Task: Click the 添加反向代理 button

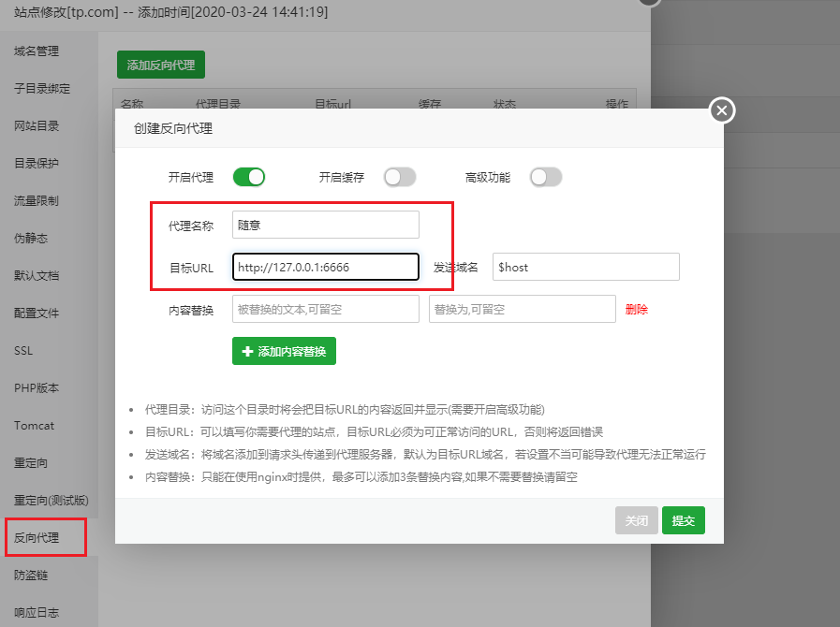Action: (x=161, y=65)
